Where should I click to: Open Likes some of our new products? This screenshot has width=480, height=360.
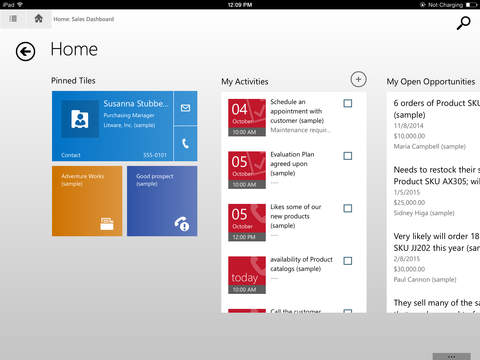[296, 216]
